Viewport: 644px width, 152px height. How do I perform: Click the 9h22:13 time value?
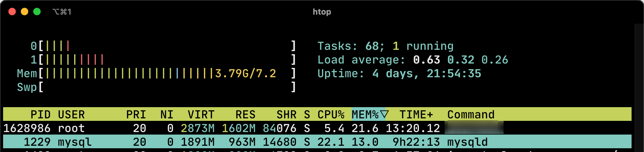[x=416, y=142]
